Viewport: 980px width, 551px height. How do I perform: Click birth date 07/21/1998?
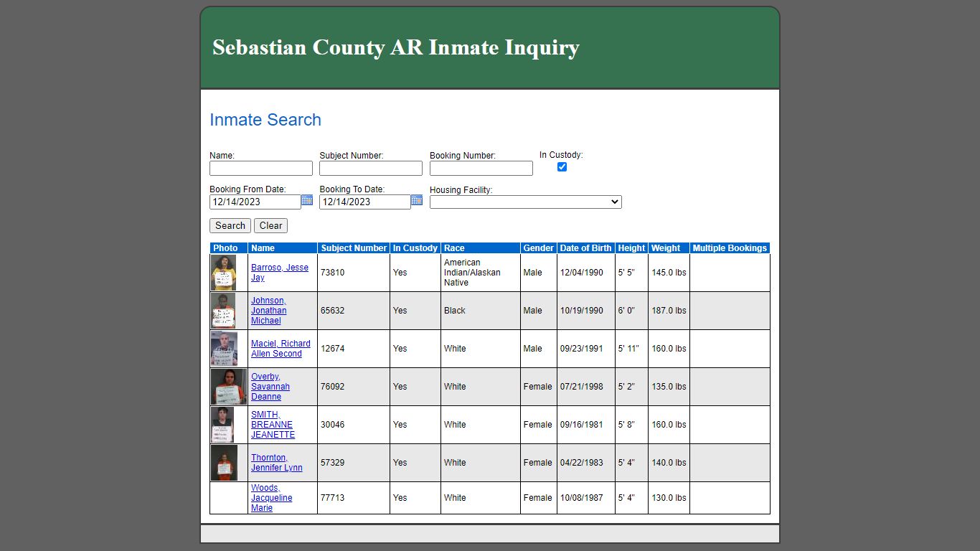pos(582,387)
